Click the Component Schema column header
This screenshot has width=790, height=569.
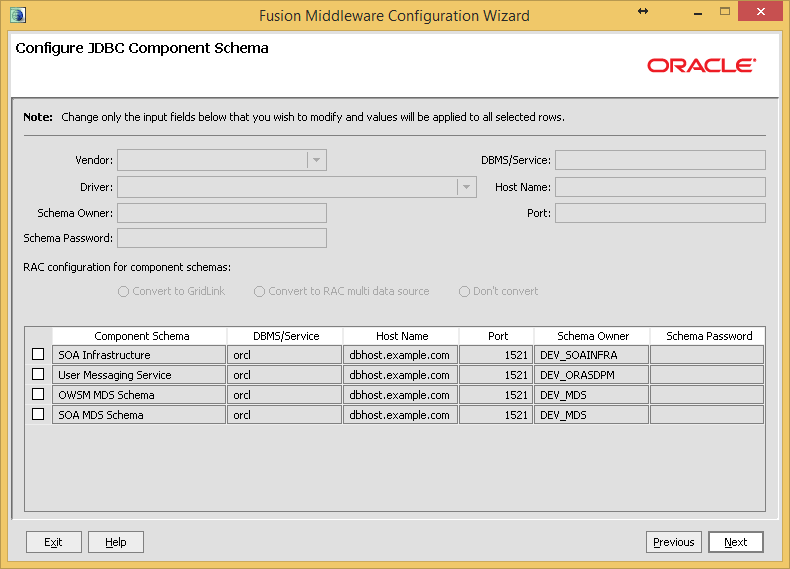point(139,336)
